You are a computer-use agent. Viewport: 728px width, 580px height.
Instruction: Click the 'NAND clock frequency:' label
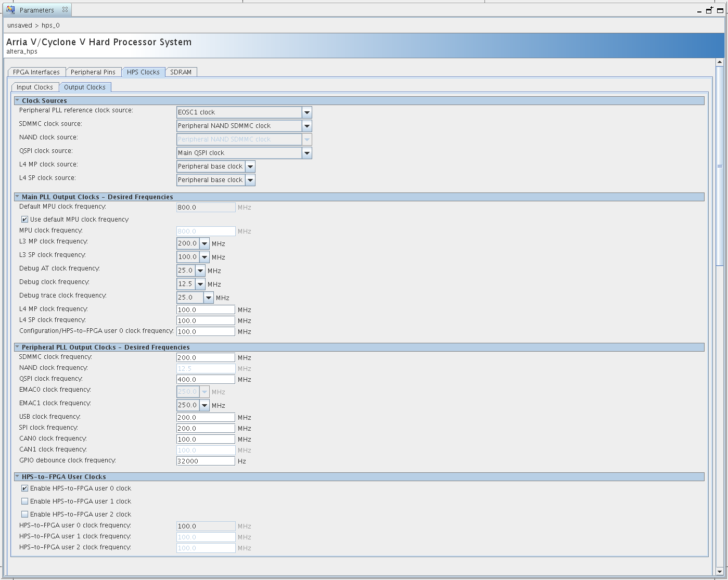(54, 368)
